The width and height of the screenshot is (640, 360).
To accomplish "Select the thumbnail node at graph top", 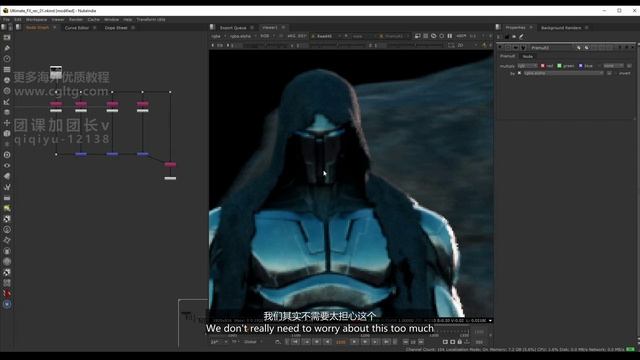I will 56,71.
